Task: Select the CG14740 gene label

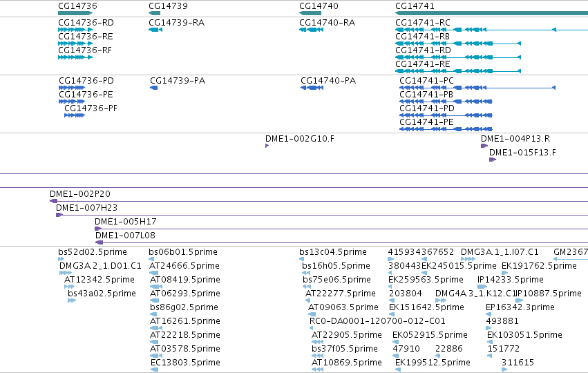Action: pos(319,6)
